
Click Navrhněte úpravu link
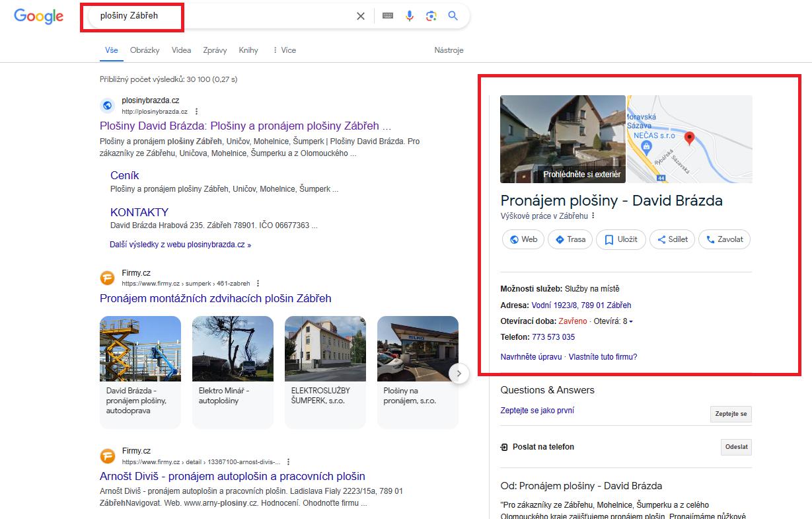coord(531,357)
